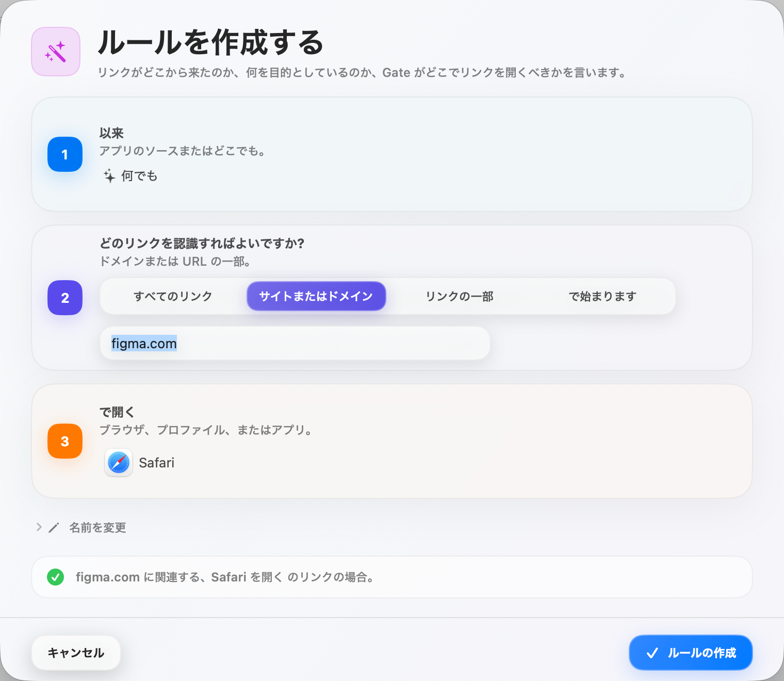Screen dimensions: 784x681
Task: Click the green checkmark status icon
Action: click(55, 577)
